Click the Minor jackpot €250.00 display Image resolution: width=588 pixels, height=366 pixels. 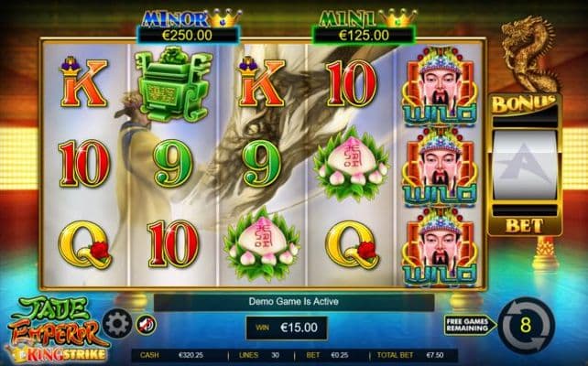[x=188, y=36]
